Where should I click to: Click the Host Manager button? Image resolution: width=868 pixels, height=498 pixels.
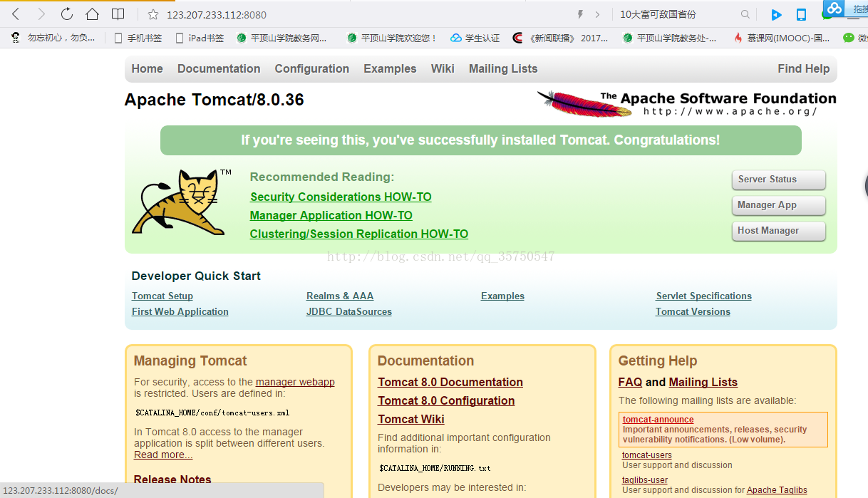coord(778,231)
